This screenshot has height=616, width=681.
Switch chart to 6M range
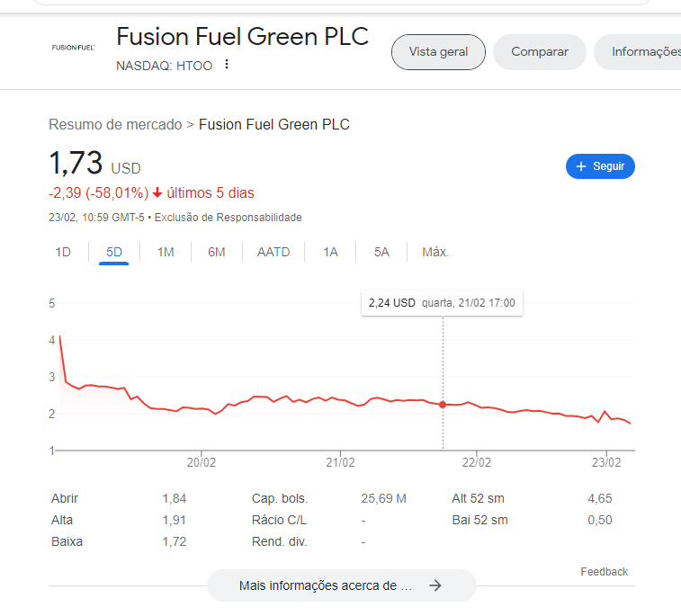pos(217,252)
